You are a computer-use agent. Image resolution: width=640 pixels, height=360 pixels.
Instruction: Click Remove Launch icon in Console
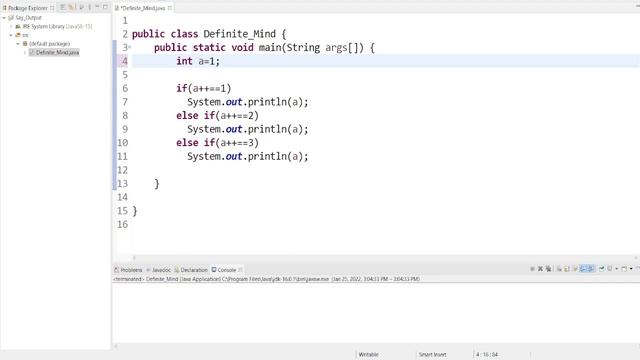click(x=540, y=269)
